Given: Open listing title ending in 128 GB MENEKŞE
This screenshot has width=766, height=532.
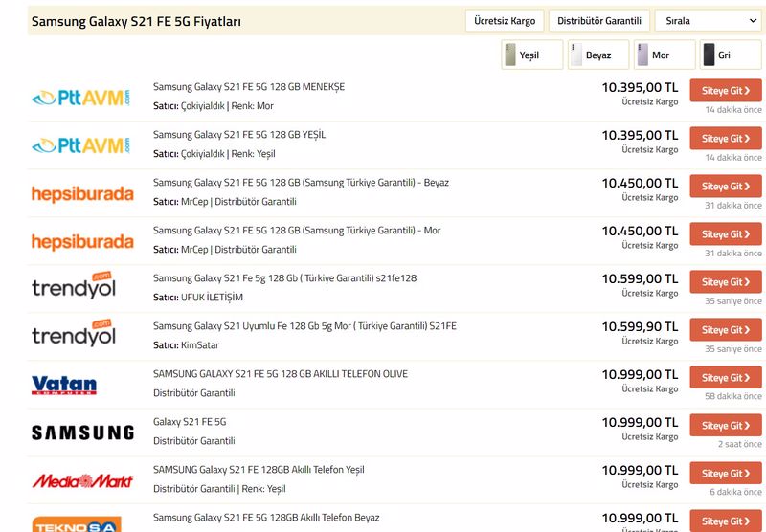Looking at the screenshot, I should (249, 87).
